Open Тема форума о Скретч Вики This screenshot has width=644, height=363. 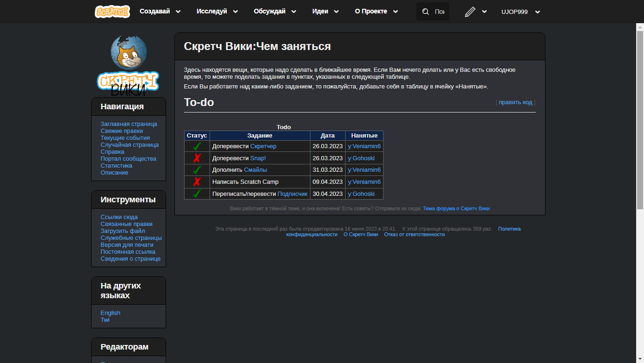click(x=456, y=209)
